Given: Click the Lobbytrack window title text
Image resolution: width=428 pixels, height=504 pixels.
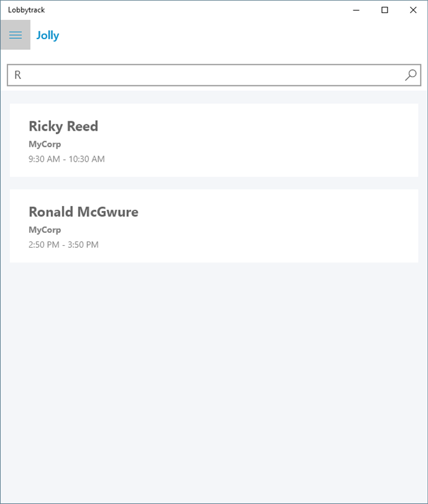Looking at the screenshot, I should [x=26, y=10].
